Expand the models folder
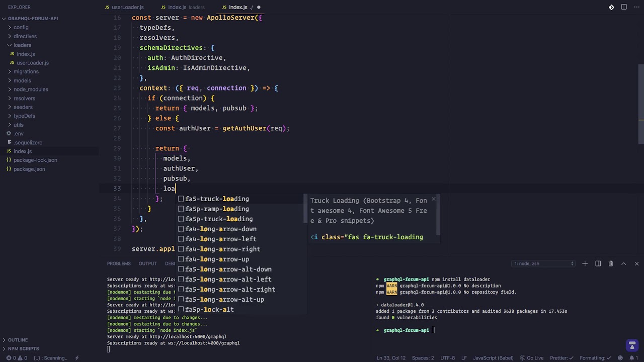Image resolution: width=644 pixels, height=362 pixels. (x=49, y=80)
